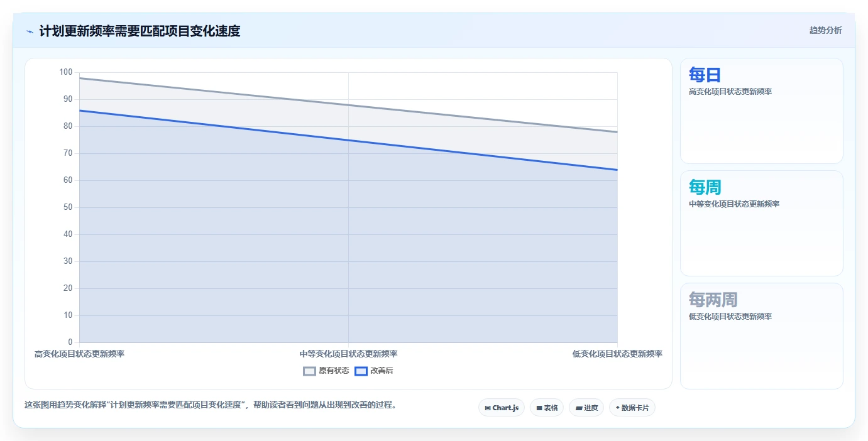Viewport: 868px width, 441px height.
Task: Select the 表格 tag chip
Action: pyautogui.click(x=547, y=408)
